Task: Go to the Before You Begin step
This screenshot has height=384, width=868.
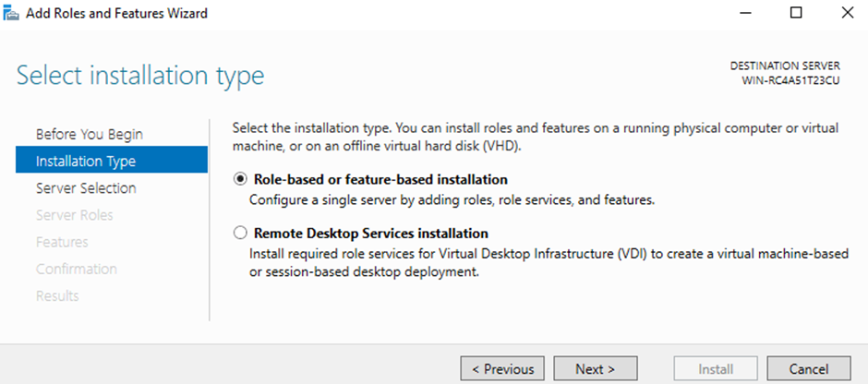Action: [x=89, y=134]
